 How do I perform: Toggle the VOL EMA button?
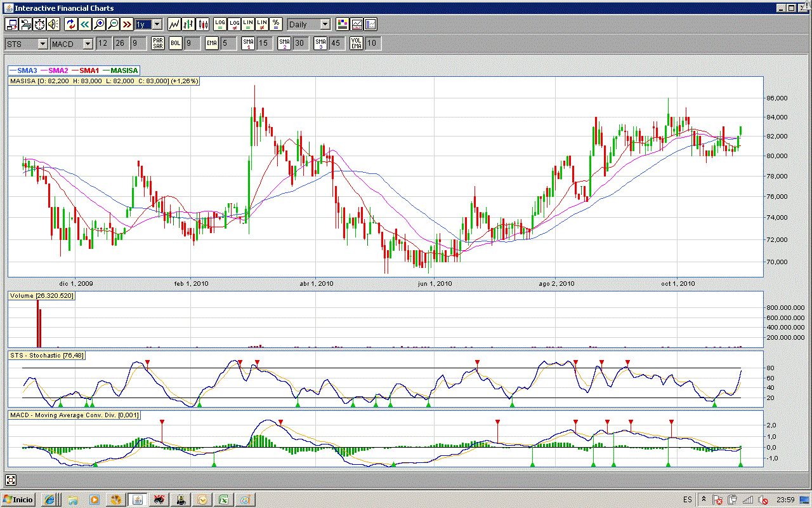tap(357, 43)
